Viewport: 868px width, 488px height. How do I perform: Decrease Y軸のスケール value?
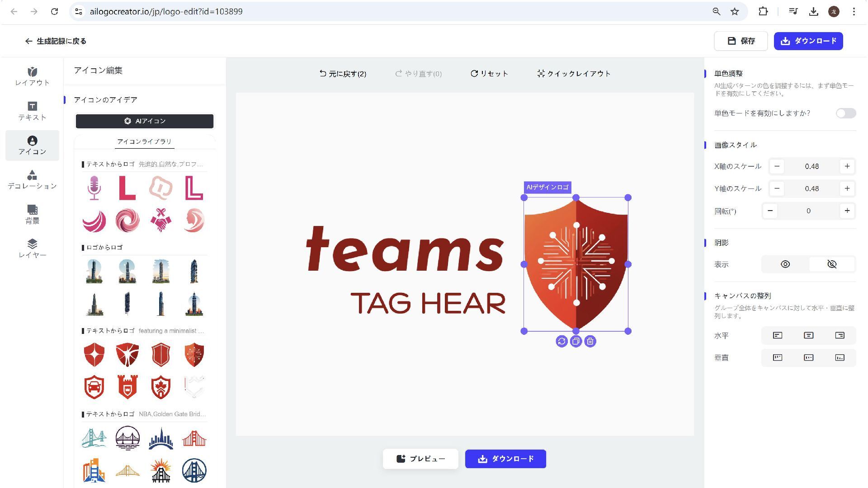point(777,188)
